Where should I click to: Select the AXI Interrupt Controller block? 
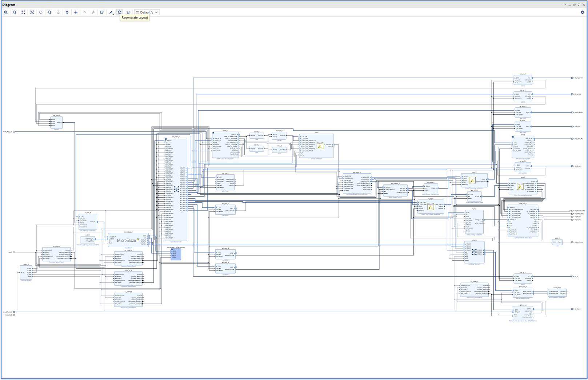click(88, 222)
